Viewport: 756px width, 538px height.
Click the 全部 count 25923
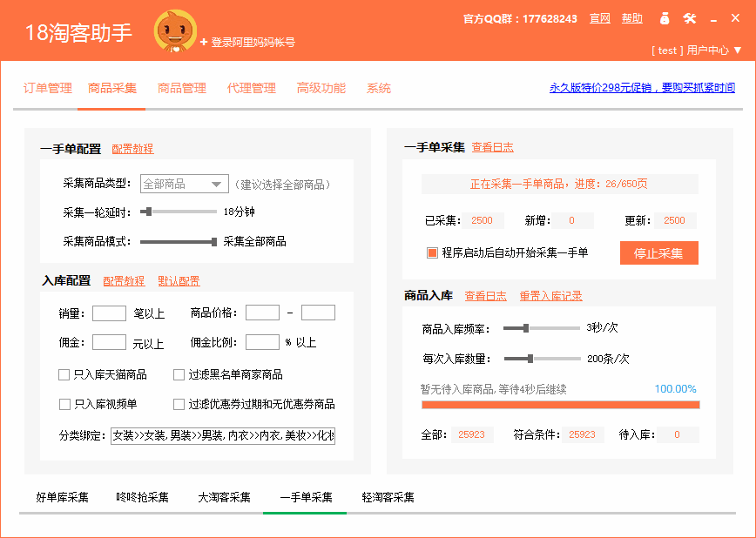coord(471,434)
